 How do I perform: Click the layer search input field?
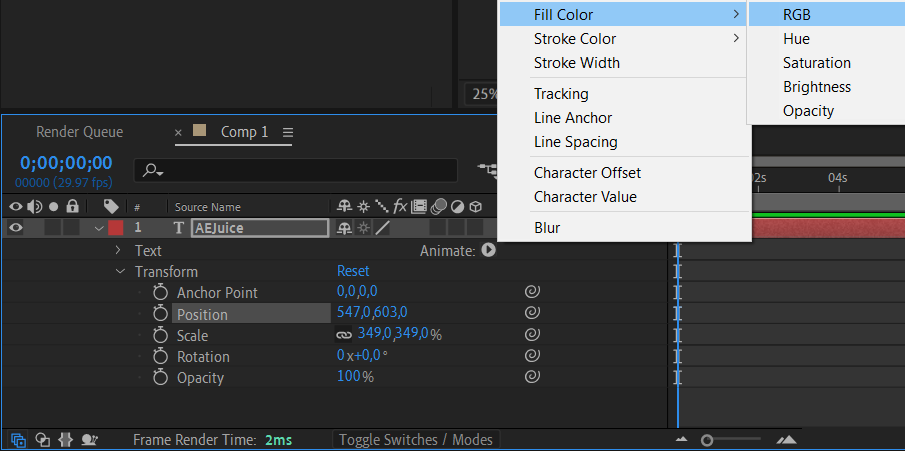[300, 170]
